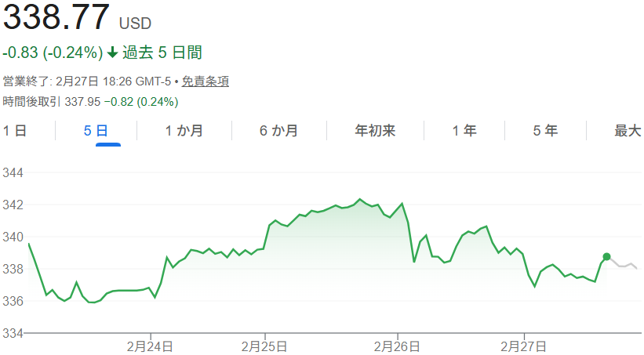Choose the 最大 time range tab

pyautogui.click(x=628, y=131)
